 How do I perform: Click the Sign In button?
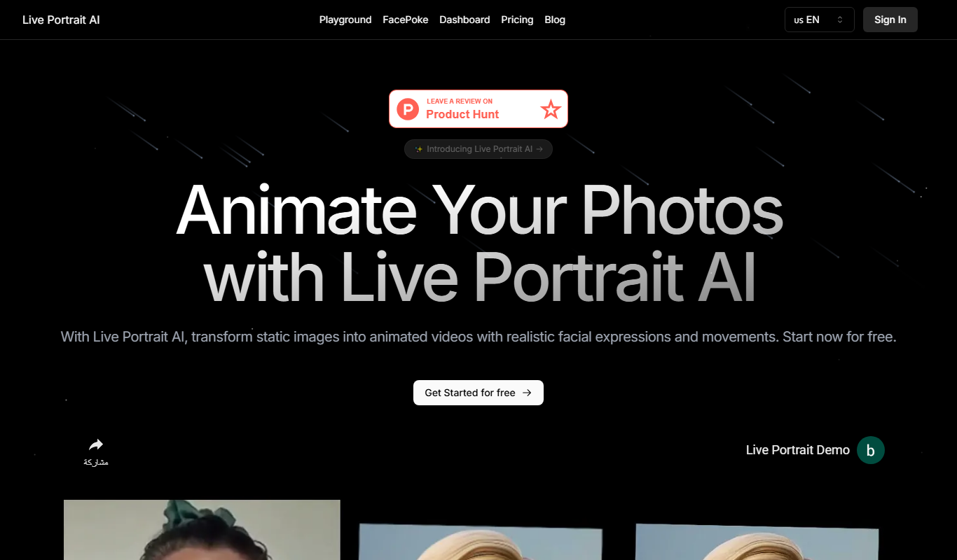click(x=890, y=20)
